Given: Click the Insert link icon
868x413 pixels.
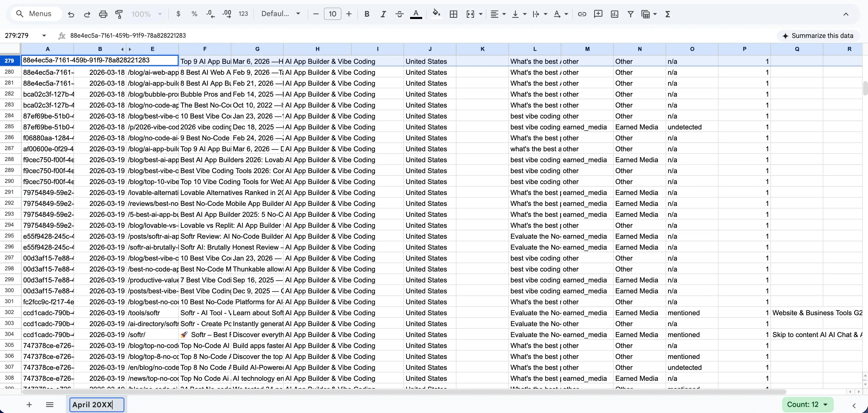Looking at the screenshot, I should [x=582, y=14].
